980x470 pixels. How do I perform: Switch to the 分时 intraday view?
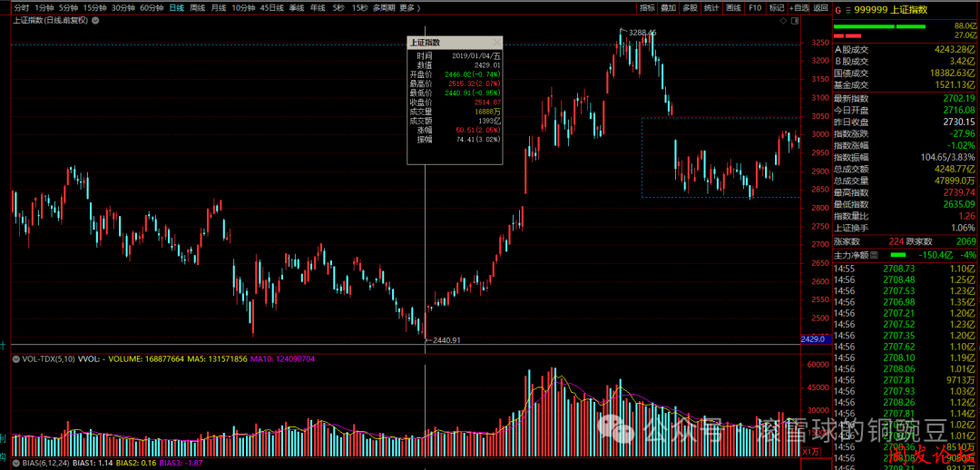[x=21, y=7]
